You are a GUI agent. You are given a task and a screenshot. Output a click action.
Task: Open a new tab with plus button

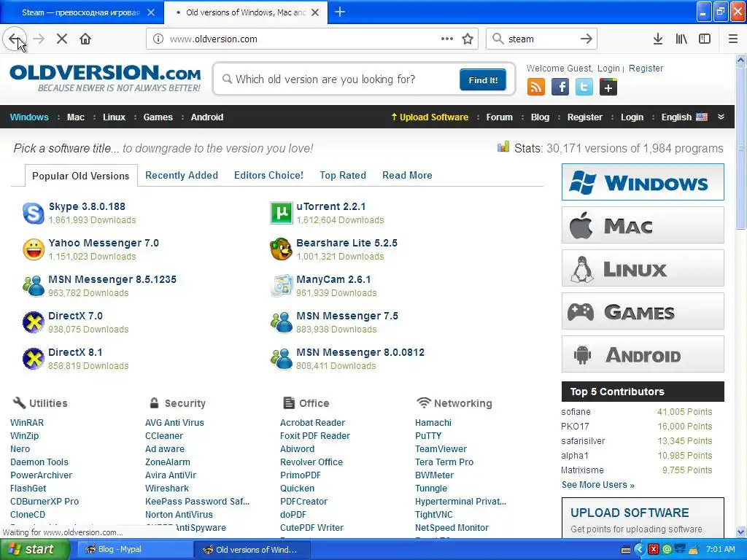coord(340,12)
